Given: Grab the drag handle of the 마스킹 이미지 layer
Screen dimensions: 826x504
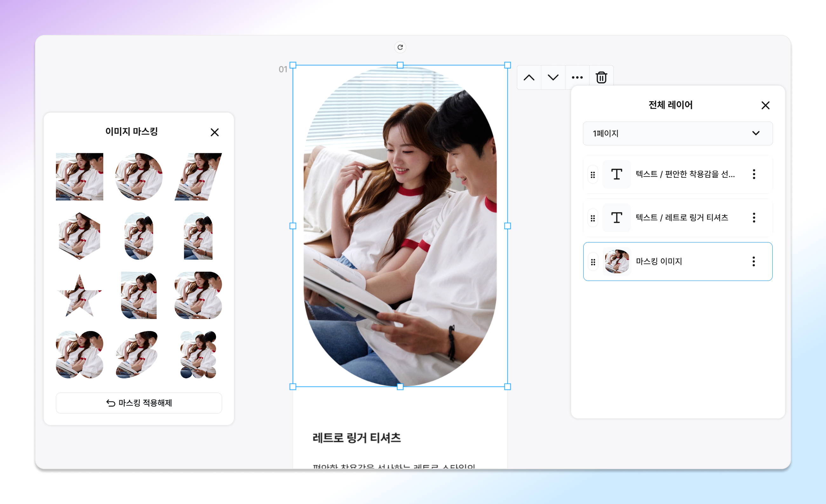Looking at the screenshot, I should [593, 262].
